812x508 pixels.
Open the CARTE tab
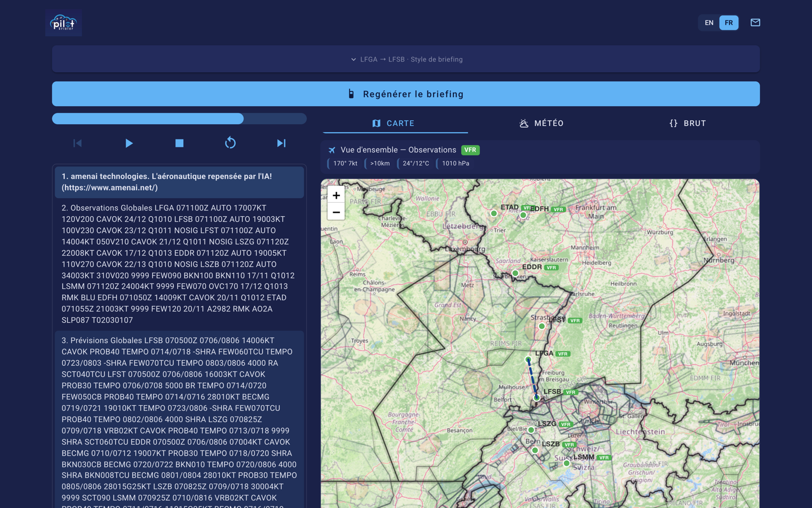[395, 123]
